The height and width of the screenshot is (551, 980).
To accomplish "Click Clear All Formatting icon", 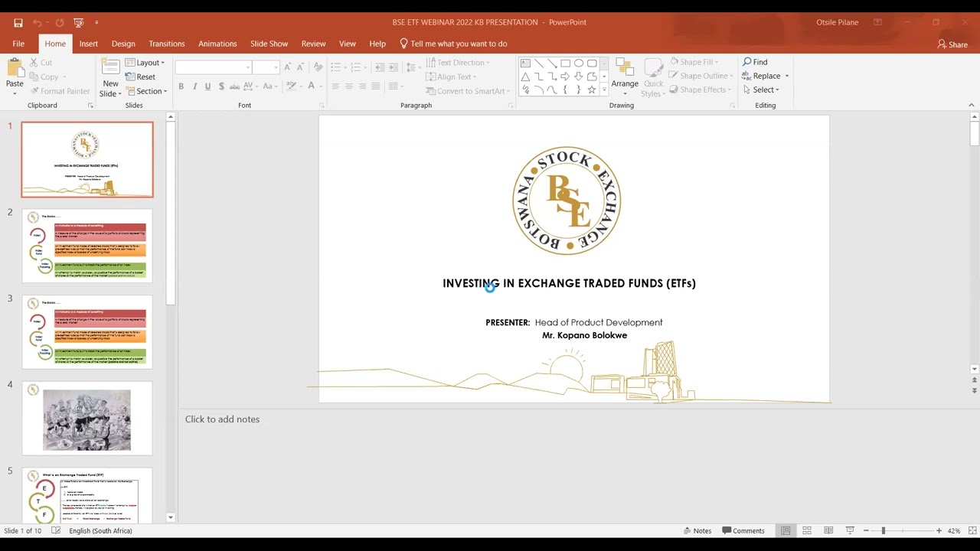I will pyautogui.click(x=318, y=67).
